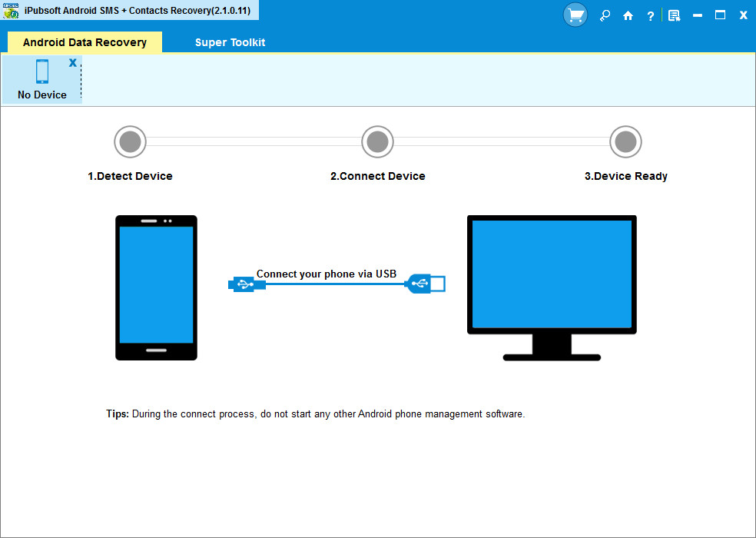Click the '1.Detect Device' label
This screenshot has width=756, height=538.
tap(130, 176)
